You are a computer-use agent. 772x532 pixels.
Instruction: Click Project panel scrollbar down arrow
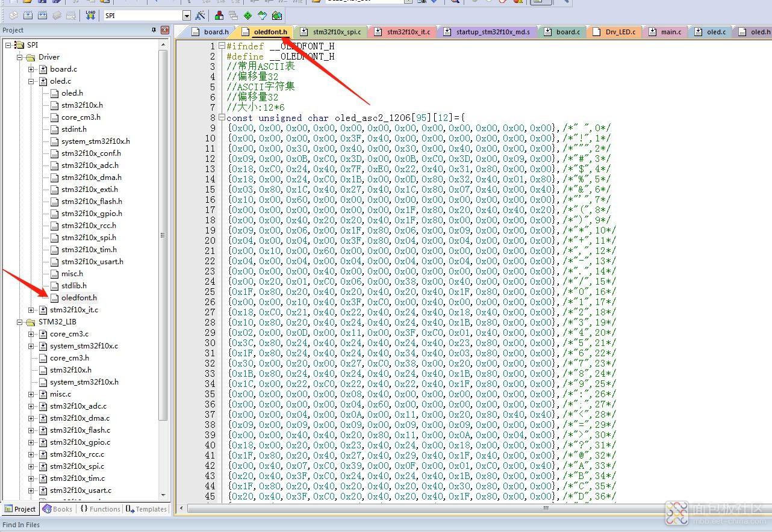click(163, 495)
